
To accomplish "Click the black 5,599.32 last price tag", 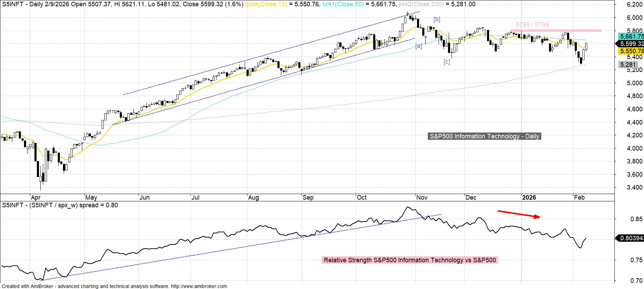I will tap(631, 44).
